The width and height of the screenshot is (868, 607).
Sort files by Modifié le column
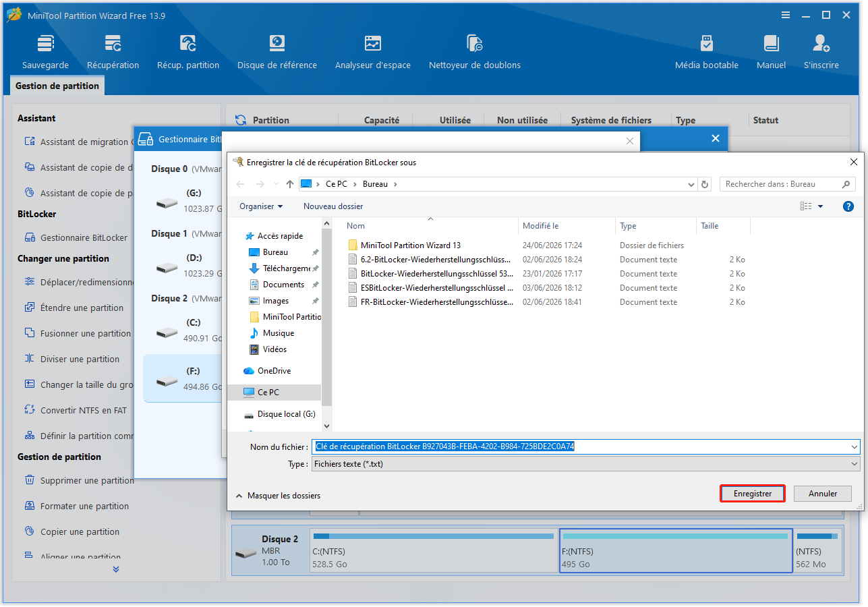click(x=540, y=226)
